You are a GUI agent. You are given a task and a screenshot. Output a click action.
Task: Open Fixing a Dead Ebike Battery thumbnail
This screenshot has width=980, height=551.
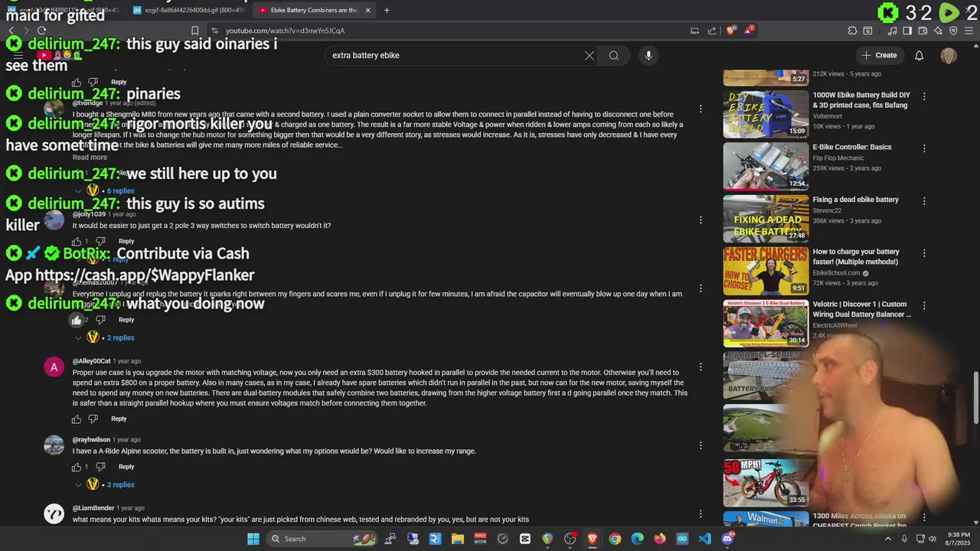pyautogui.click(x=766, y=219)
